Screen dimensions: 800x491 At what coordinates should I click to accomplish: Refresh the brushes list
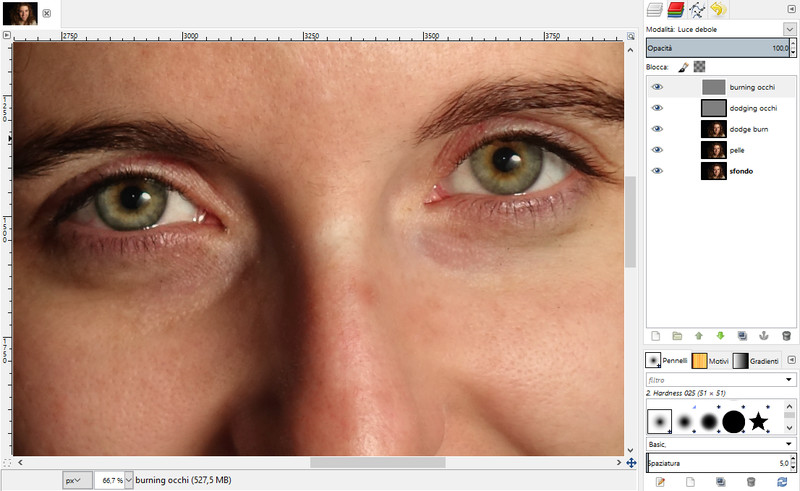(x=781, y=482)
